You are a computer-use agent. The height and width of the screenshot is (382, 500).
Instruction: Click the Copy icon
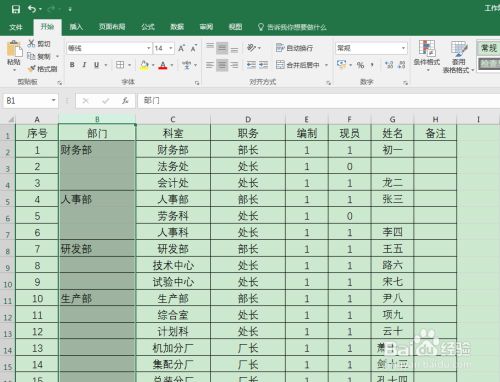point(31,56)
